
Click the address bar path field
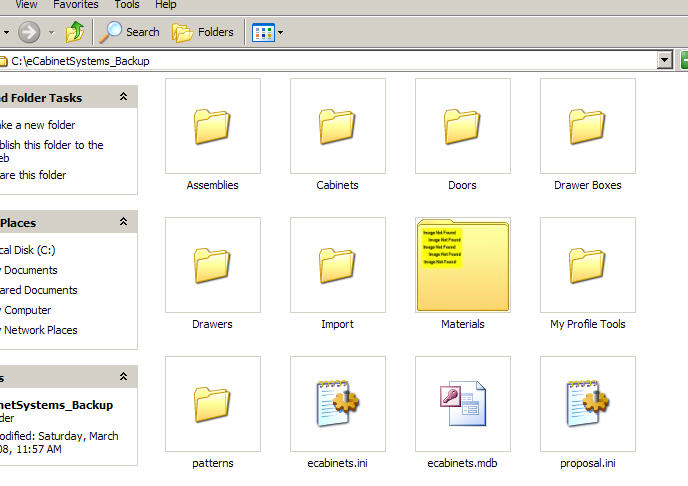click(328, 61)
